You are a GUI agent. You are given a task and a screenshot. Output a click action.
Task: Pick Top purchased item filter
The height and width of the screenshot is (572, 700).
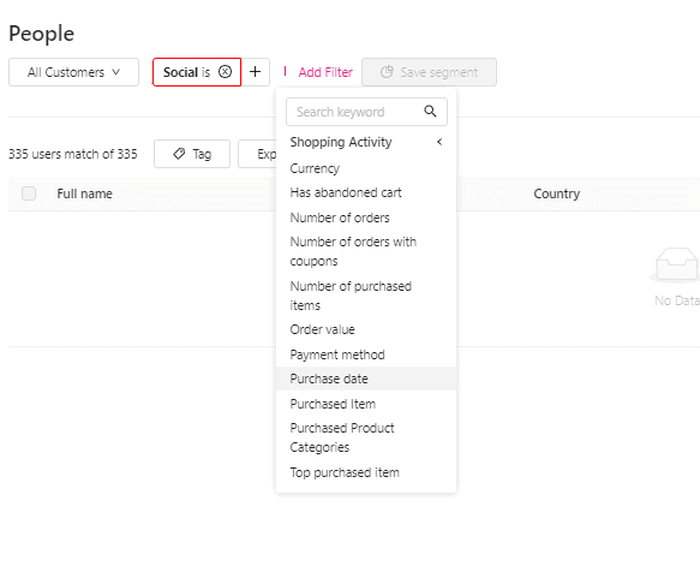tap(345, 473)
